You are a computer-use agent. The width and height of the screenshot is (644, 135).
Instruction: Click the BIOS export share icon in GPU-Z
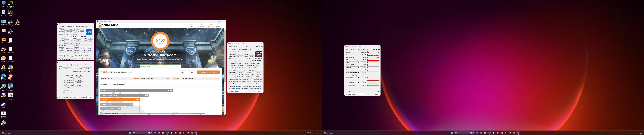tap(256, 59)
